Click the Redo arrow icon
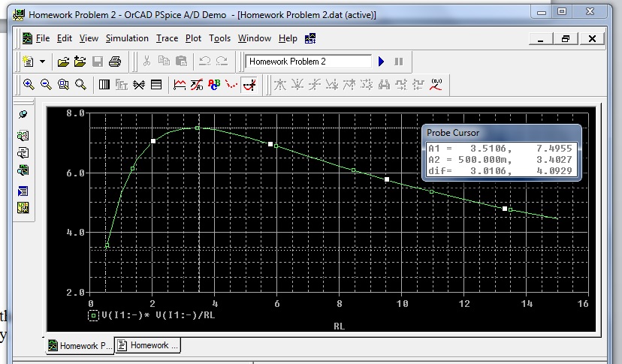 click(x=222, y=61)
